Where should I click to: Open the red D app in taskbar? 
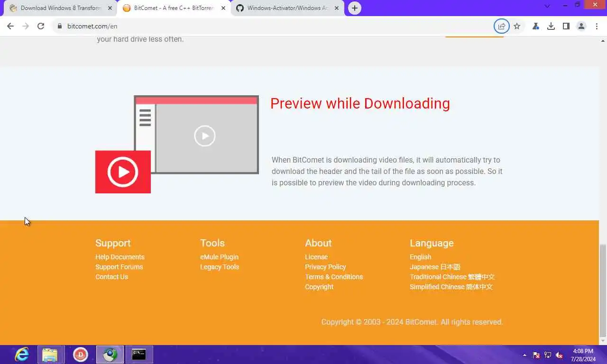coord(81,354)
